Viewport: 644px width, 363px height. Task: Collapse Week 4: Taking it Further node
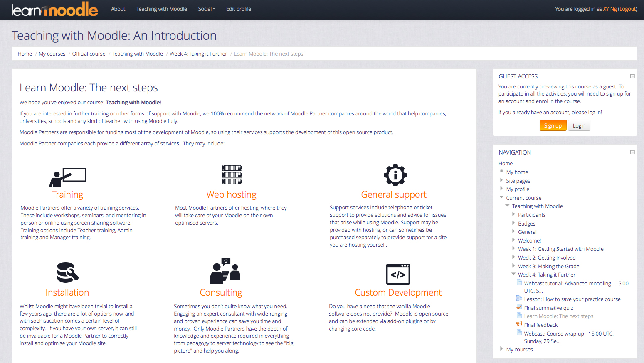pos(513,274)
